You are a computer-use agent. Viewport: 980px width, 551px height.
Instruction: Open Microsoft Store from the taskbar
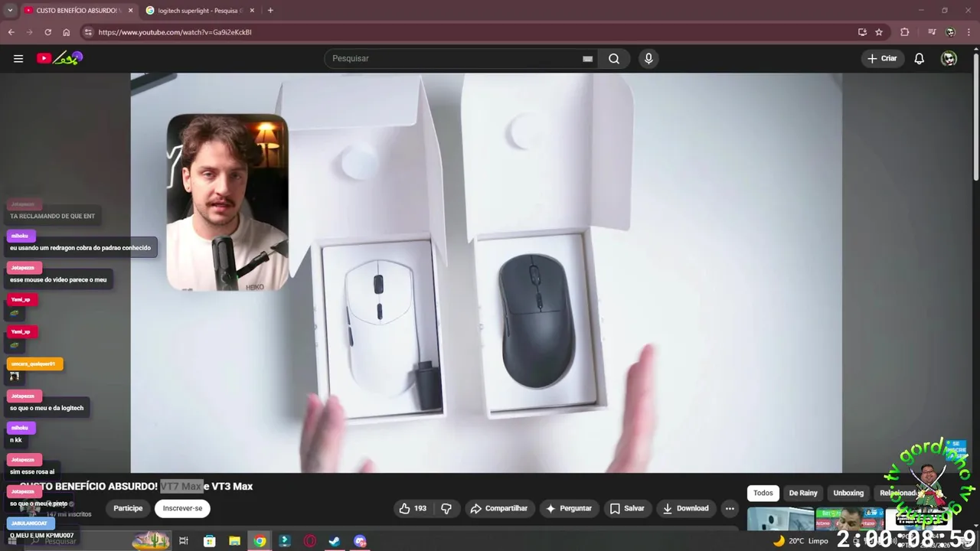209,541
